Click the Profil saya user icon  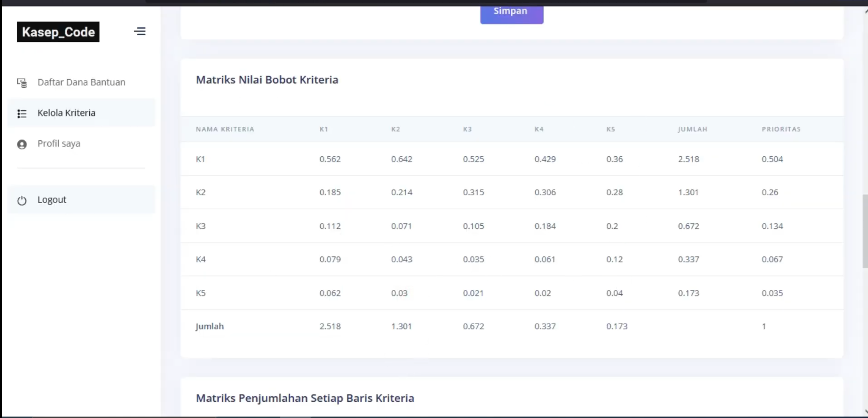[x=22, y=144]
